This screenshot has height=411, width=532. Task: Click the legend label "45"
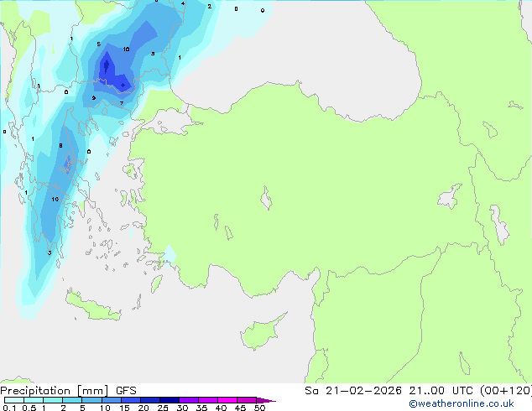click(240, 408)
